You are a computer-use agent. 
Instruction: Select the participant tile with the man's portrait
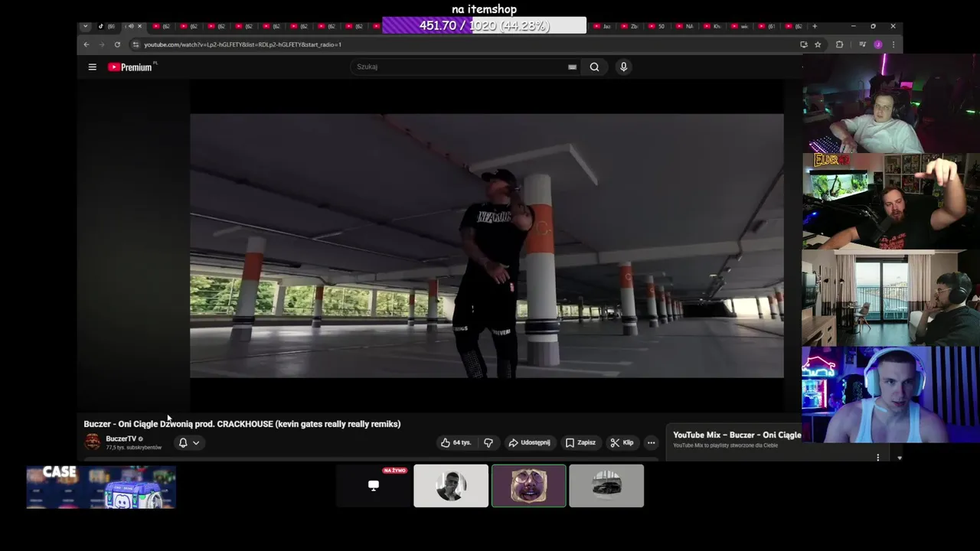click(451, 486)
